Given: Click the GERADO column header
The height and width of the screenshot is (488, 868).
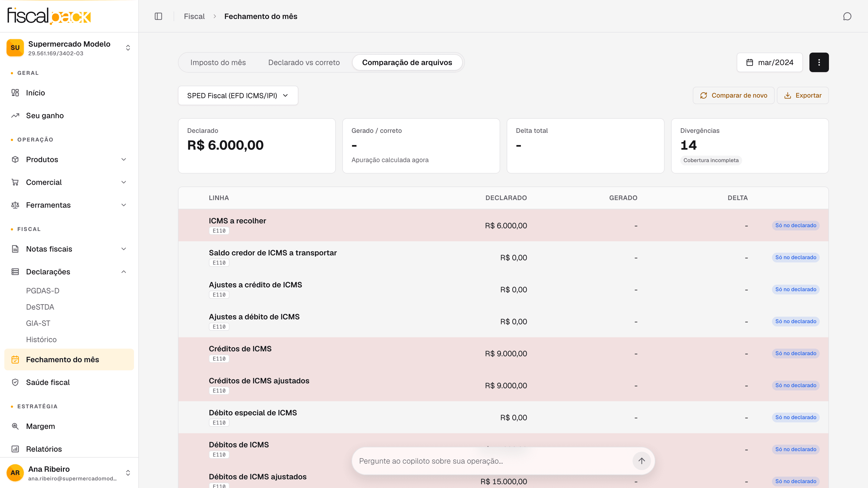Looking at the screenshot, I should 623,198.
